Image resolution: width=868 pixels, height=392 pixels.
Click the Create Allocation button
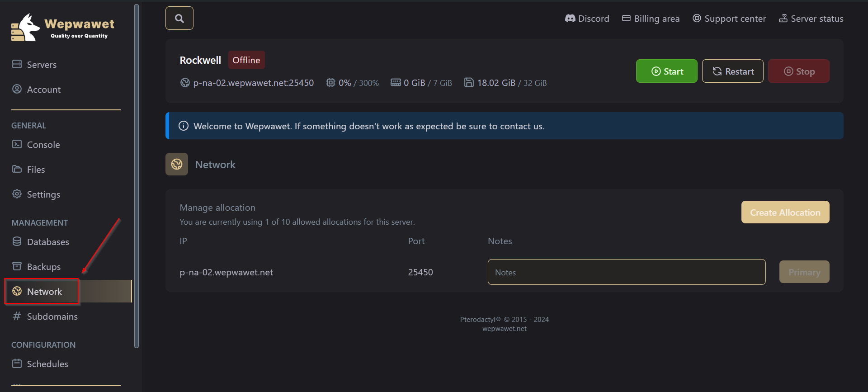(785, 212)
